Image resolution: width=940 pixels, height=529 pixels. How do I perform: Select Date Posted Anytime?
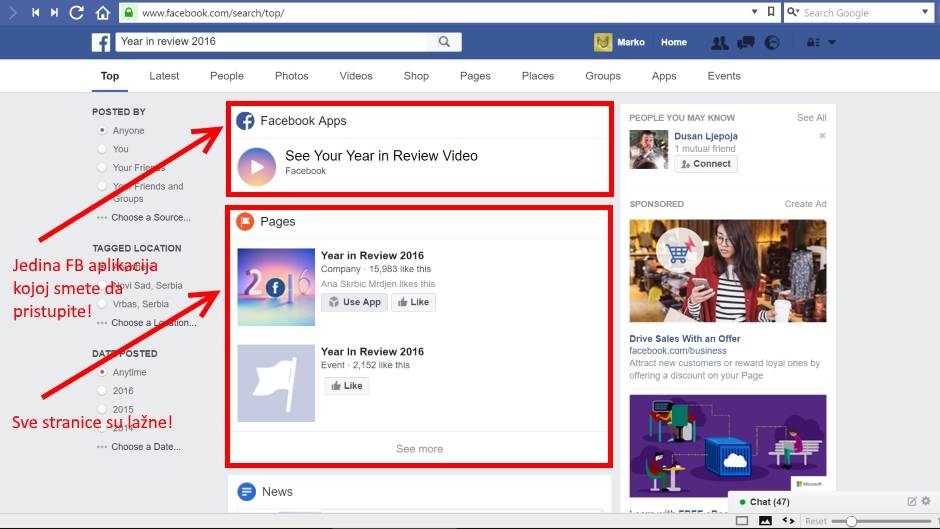point(103,372)
